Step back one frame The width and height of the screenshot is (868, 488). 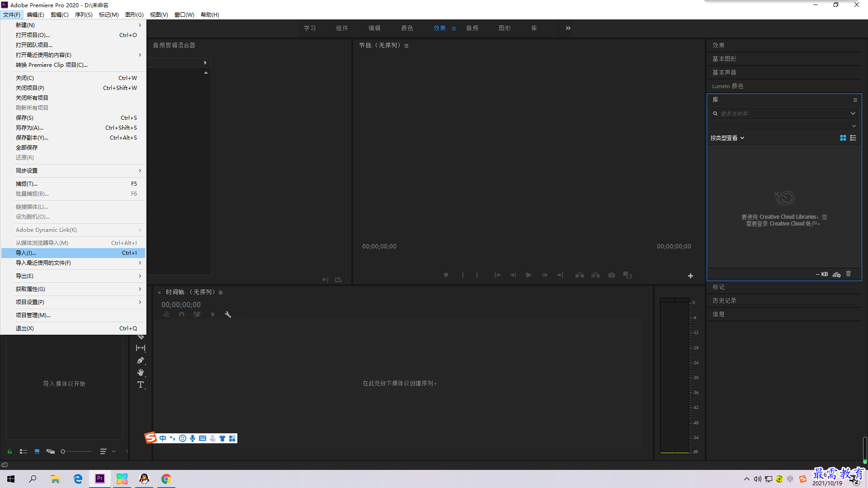(513, 275)
